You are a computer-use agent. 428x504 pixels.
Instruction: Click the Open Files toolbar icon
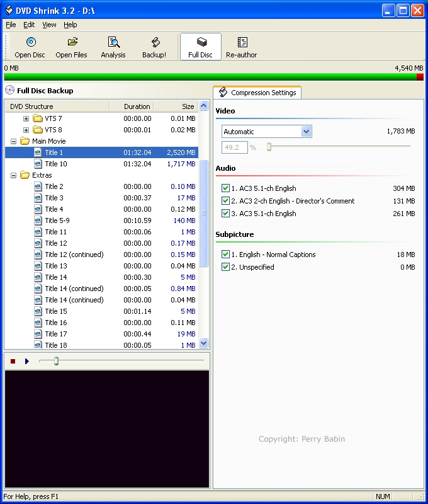point(72,42)
